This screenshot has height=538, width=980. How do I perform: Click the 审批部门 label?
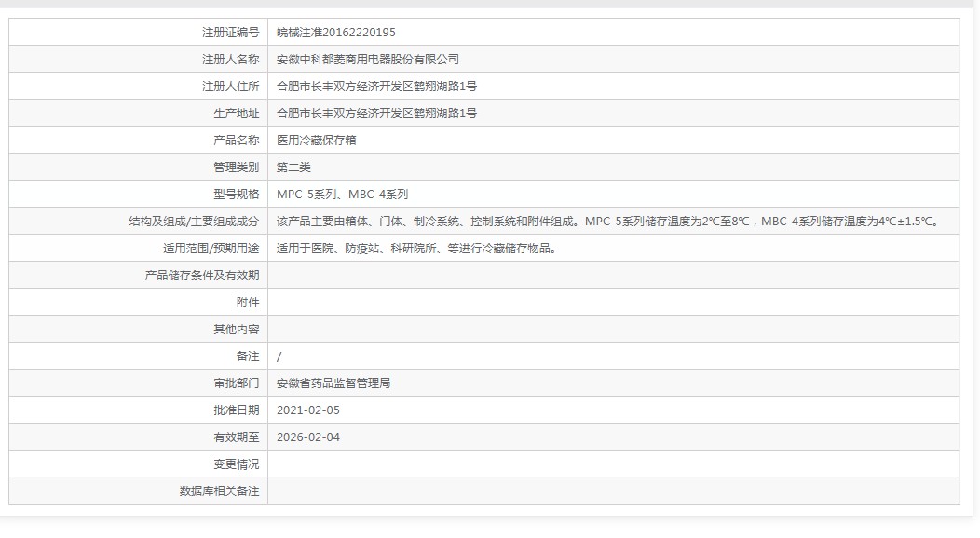tap(236, 383)
